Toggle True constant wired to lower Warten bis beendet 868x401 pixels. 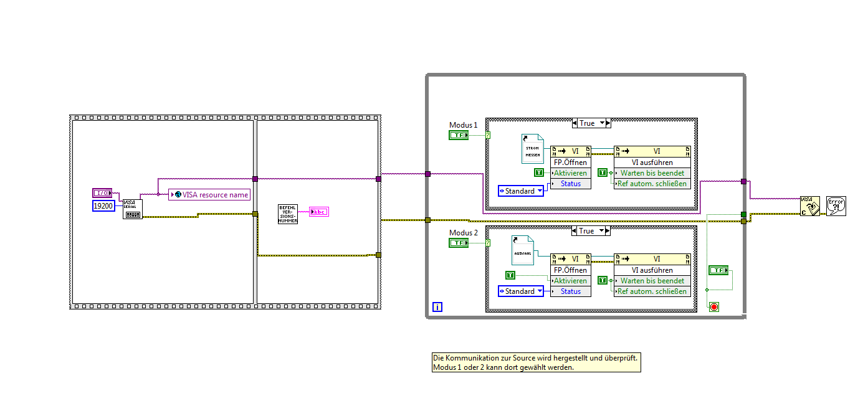(x=602, y=280)
